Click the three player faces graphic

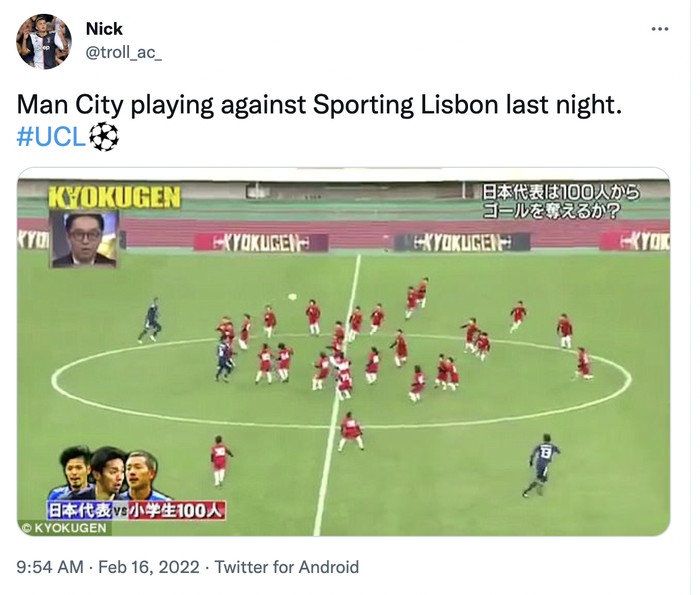110,474
